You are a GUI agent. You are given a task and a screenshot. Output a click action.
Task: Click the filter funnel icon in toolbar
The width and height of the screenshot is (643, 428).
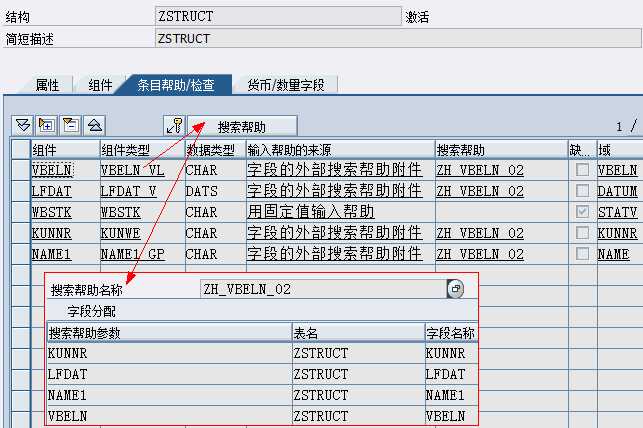pos(22,125)
